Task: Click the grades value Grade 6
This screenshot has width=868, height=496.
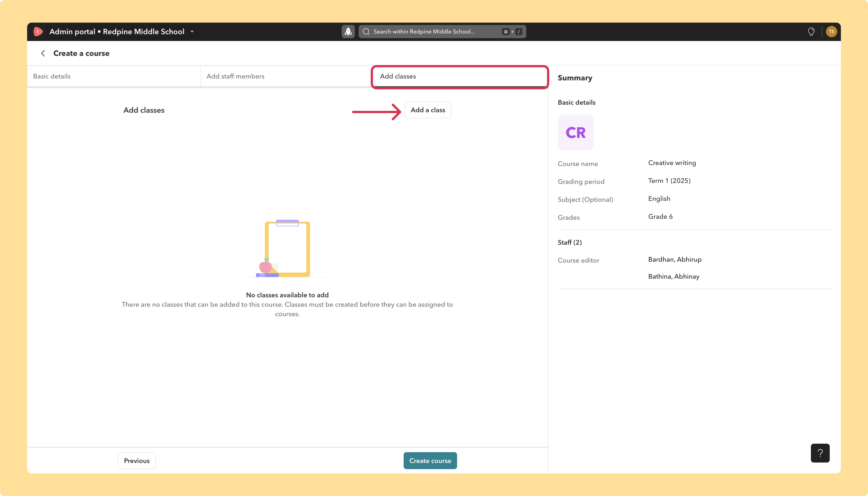Action: coord(660,217)
